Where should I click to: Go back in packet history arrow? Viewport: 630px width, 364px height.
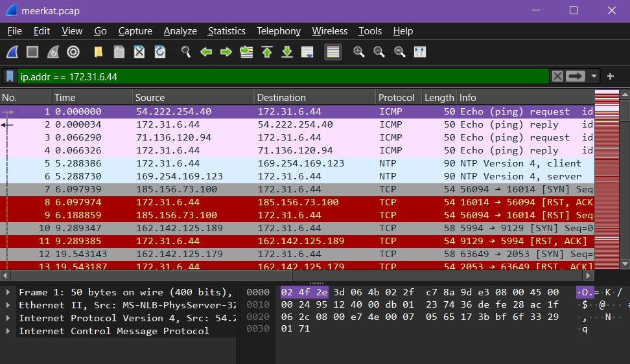pos(206,52)
